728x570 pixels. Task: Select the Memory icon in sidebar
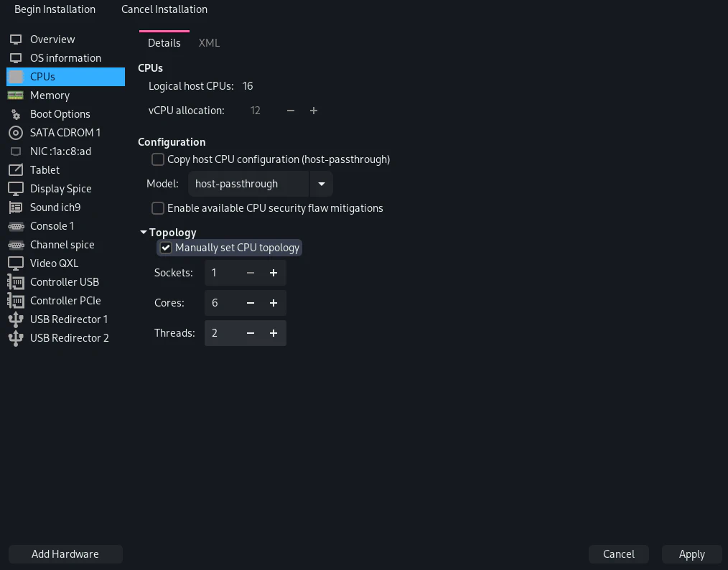click(x=16, y=95)
